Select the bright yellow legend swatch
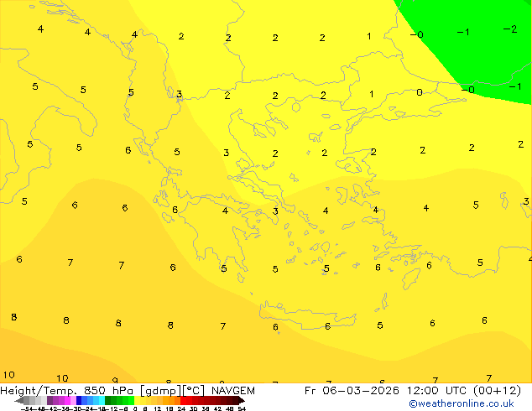This screenshot has height=411, width=532. [138, 400]
